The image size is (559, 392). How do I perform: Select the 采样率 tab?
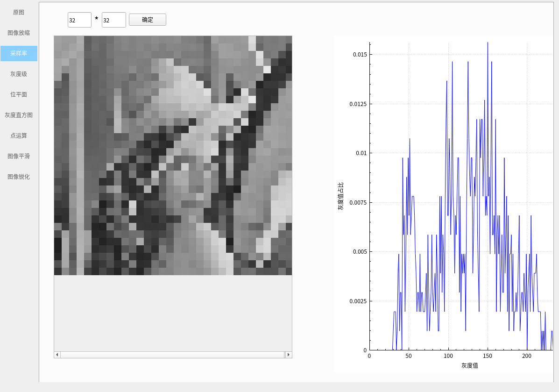(x=19, y=54)
